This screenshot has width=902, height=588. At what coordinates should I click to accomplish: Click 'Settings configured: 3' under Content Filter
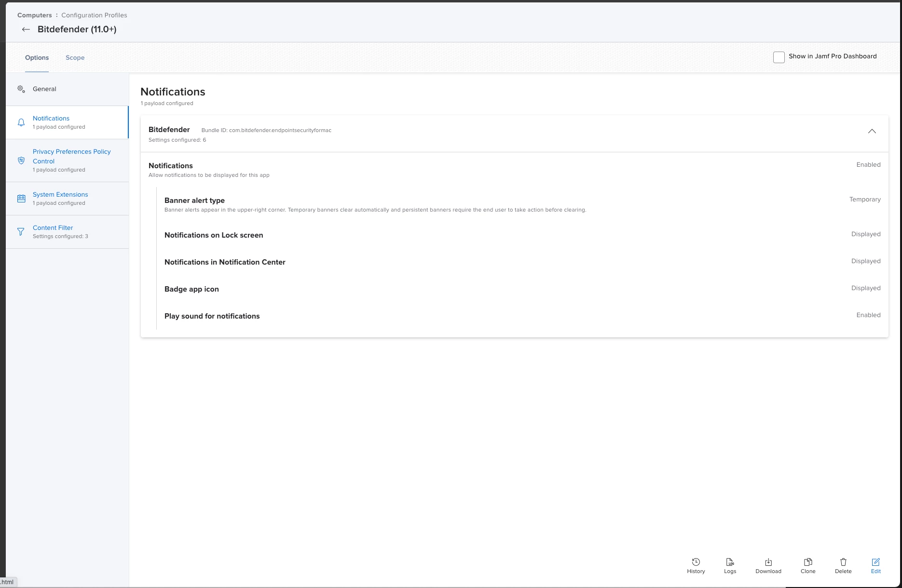pos(60,236)
